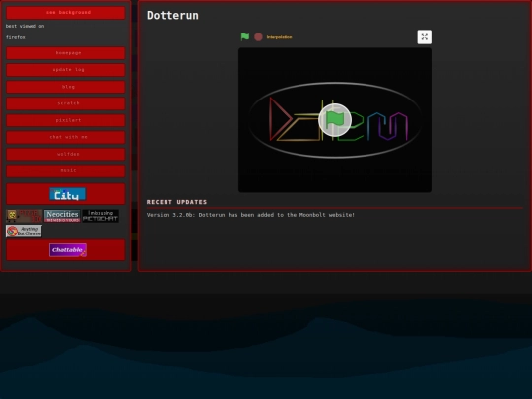Image resolution: width=532 pixels, height=399 pixels.
Task: Click the red stop button above the player
Action: pos(258,37)
